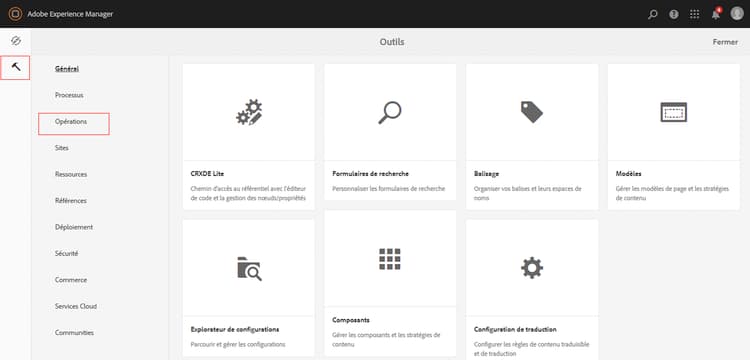
Task: Open the Formulaires de recherche title
Action: point(370,174)
